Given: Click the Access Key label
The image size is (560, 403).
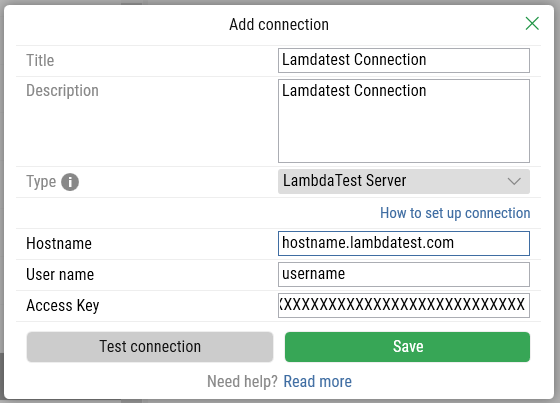Looking at the screenshot, I should [x=63, y=306].
